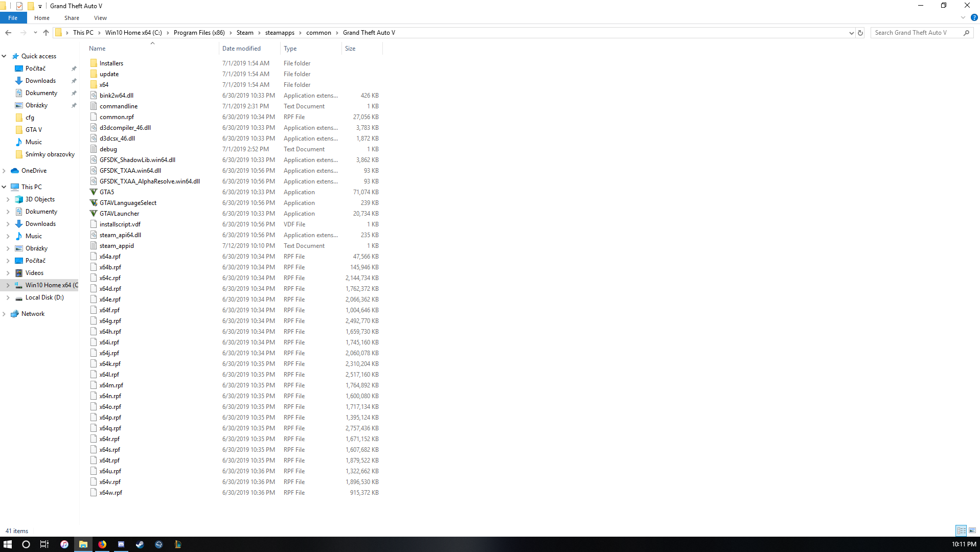Screen dimensions: 980x552
Task: Jump to steamapps in the address breadcrumb
Action: (280, 33)
